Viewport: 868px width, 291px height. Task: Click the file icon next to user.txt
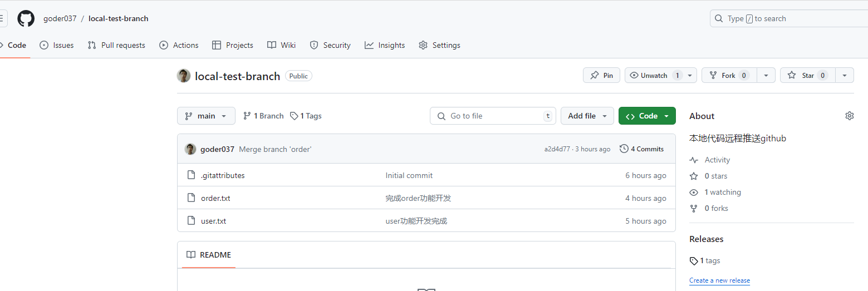[191, 221]
